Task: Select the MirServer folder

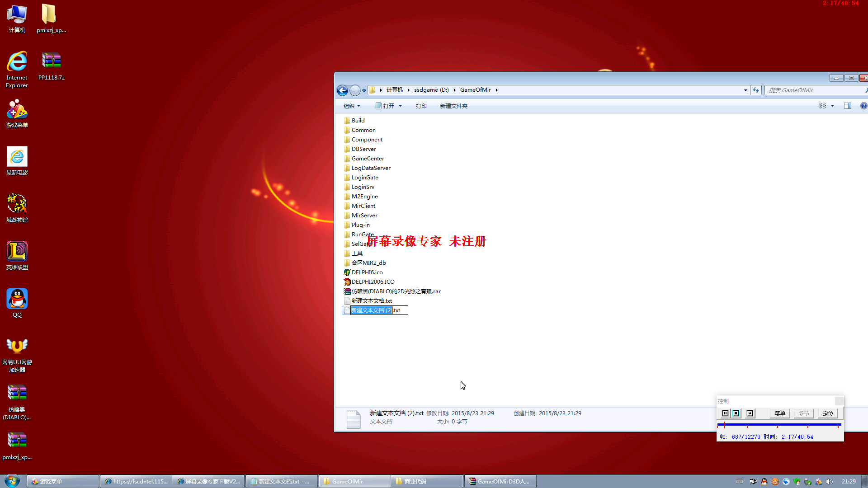Action: [360, 216]
